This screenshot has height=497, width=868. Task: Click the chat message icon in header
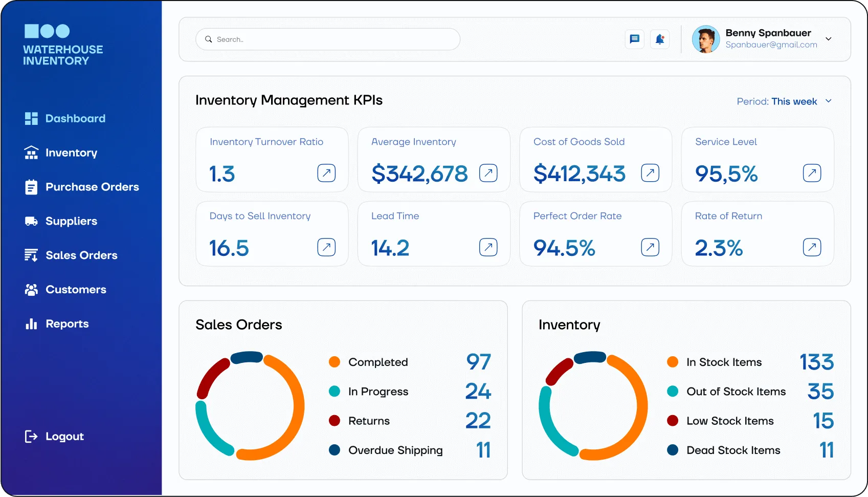point(634,39)
